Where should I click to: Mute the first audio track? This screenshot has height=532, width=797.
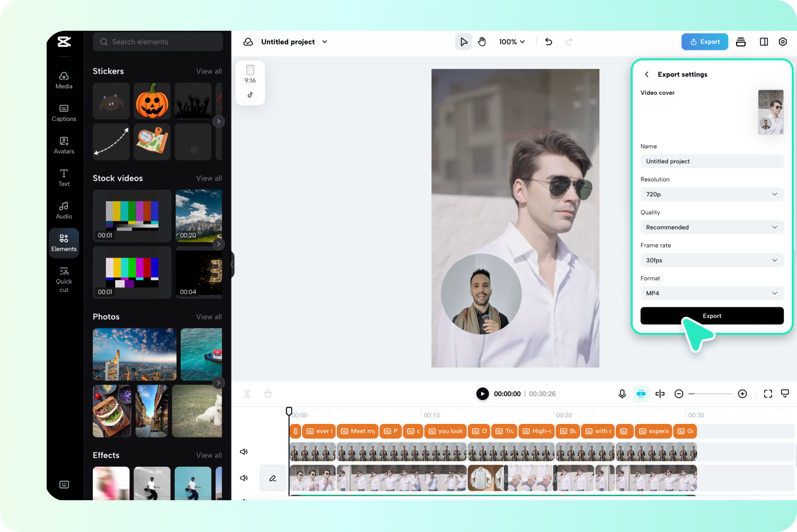coord(243,451)
